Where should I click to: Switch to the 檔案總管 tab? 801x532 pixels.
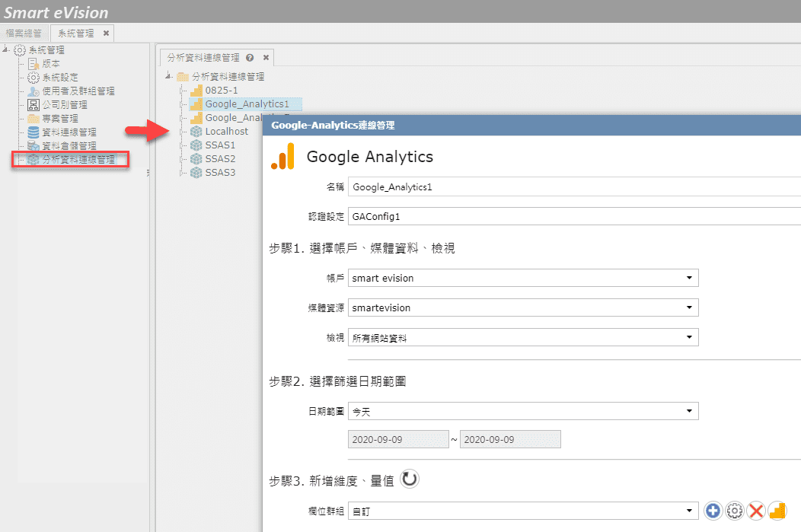[x=24, y=33]
